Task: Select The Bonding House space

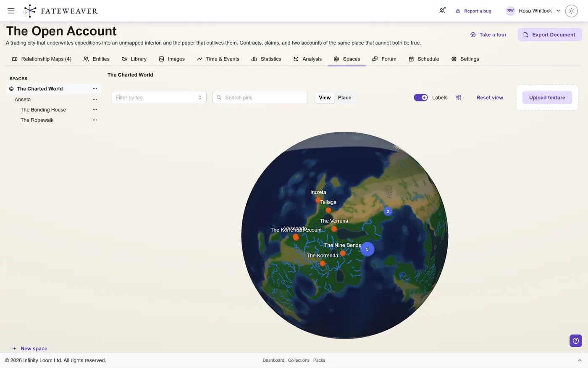Action: (x=43, y=109)
